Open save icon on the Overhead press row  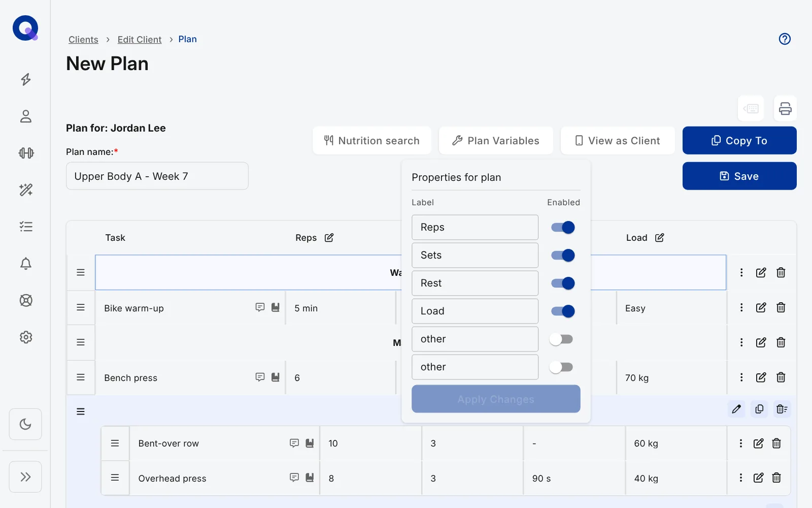(310, 478)
